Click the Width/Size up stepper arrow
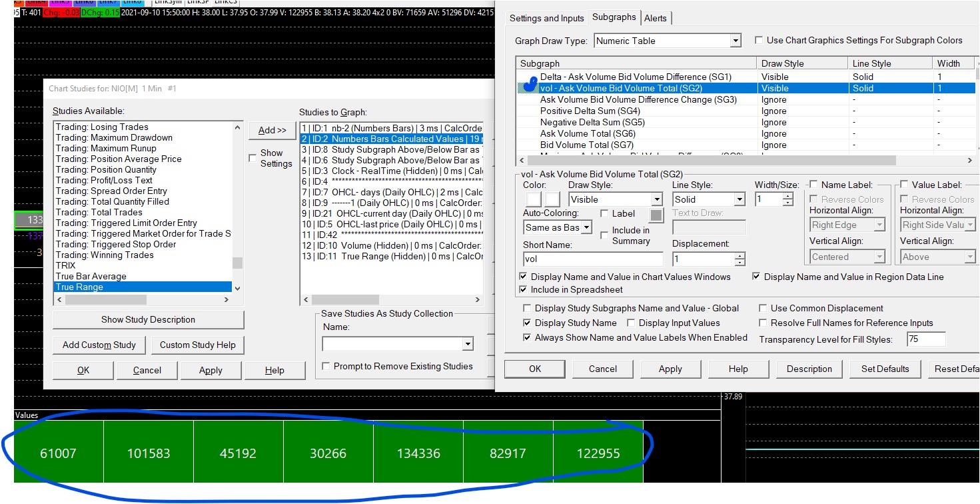Viewport: 980px width, 504px height. click(788, 196)
